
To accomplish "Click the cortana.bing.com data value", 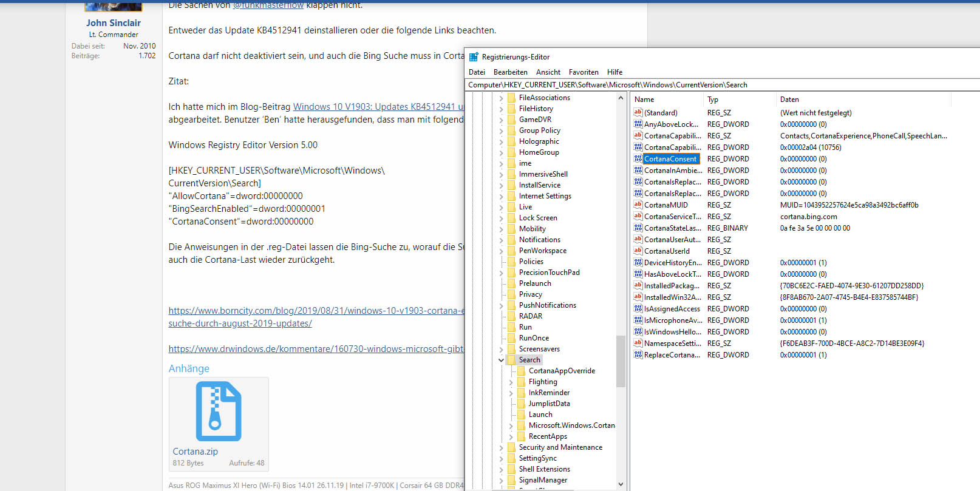I will [x=808, y=217].
